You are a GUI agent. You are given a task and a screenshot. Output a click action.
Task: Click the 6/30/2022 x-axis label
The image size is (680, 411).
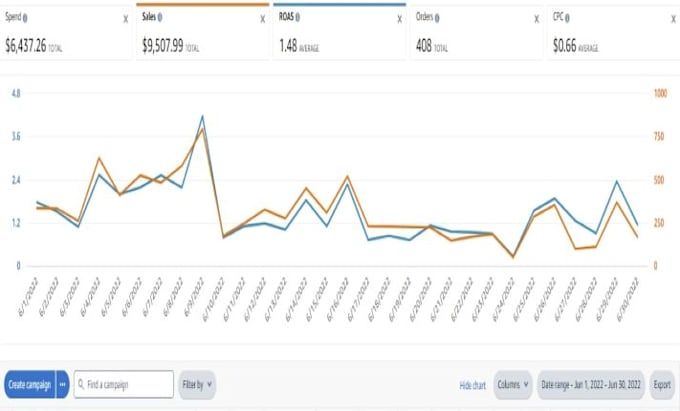pyautogui.click(x=628, y=299)
